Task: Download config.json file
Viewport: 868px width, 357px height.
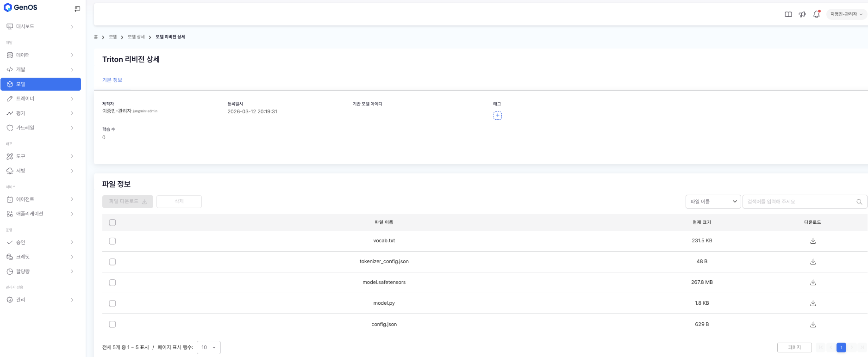Action: click(813, 325)
